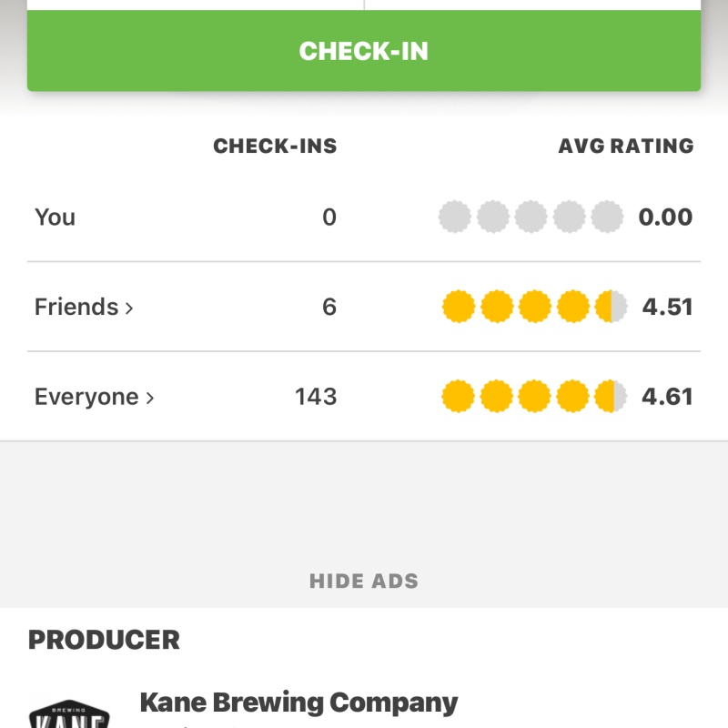Open Kane Brewing Company producer page
Viewport: 728px width, 728px height.
[298, 703]
